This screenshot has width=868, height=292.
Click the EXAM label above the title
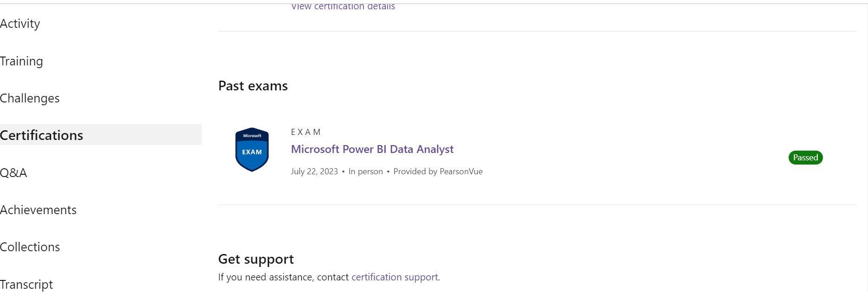305,132
